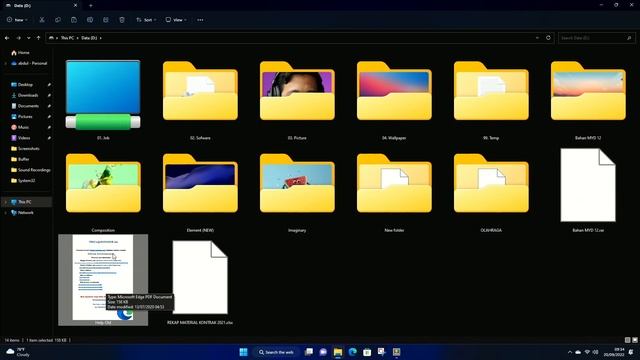Select the New folder item

click(394, 183)
